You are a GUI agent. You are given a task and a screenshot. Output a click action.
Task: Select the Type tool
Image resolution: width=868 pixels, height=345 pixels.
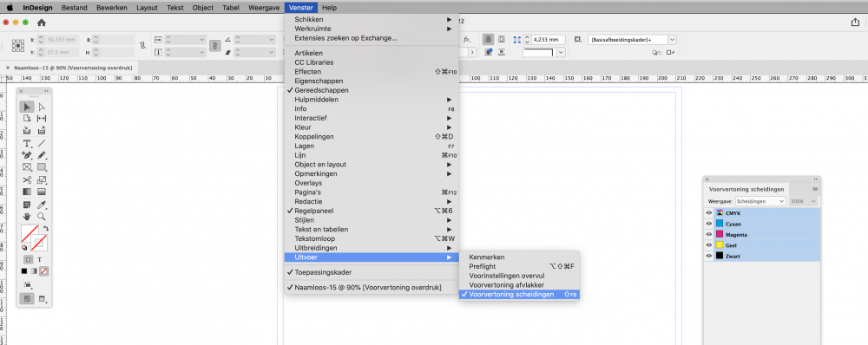coord(27,143)
